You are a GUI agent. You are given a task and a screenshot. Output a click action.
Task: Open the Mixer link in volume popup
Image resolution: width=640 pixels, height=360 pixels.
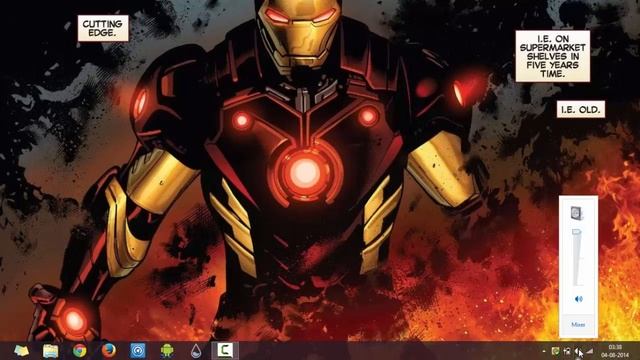point(578,325)
